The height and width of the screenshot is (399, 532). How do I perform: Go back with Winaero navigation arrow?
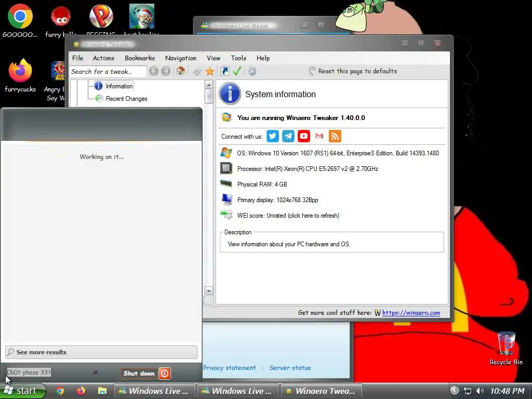point(154,71)
